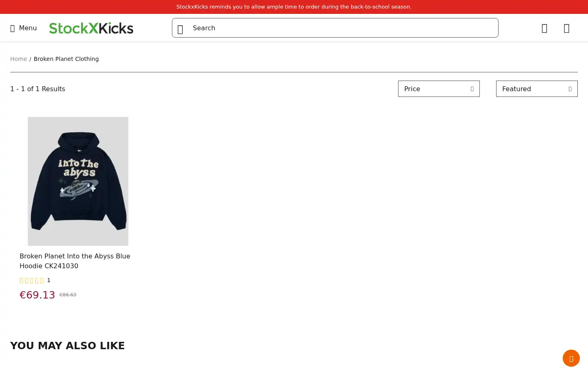Image resolution: width=588 pixels, height=368 pixels.
Task: Open the Menu hamburger icon
Action: 13,28
